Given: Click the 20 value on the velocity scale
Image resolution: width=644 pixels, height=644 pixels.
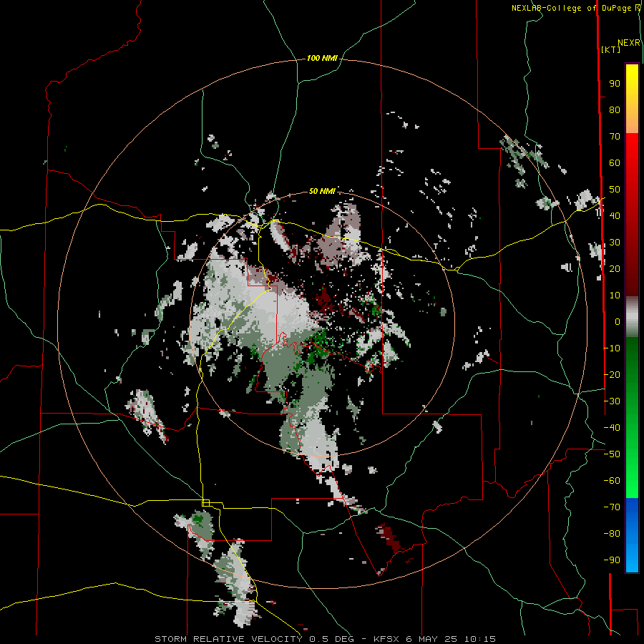Looking at the screenshot, I should coord(615,269).
